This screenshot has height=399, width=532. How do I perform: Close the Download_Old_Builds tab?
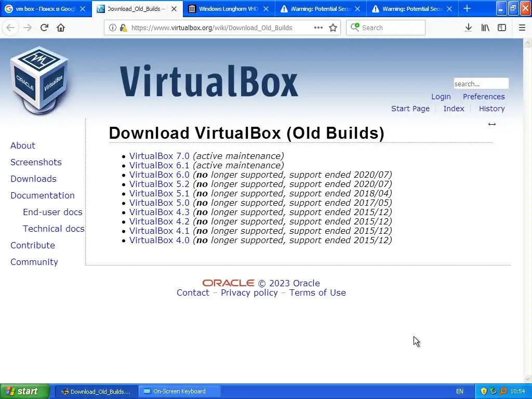click(x=174, y=9)
